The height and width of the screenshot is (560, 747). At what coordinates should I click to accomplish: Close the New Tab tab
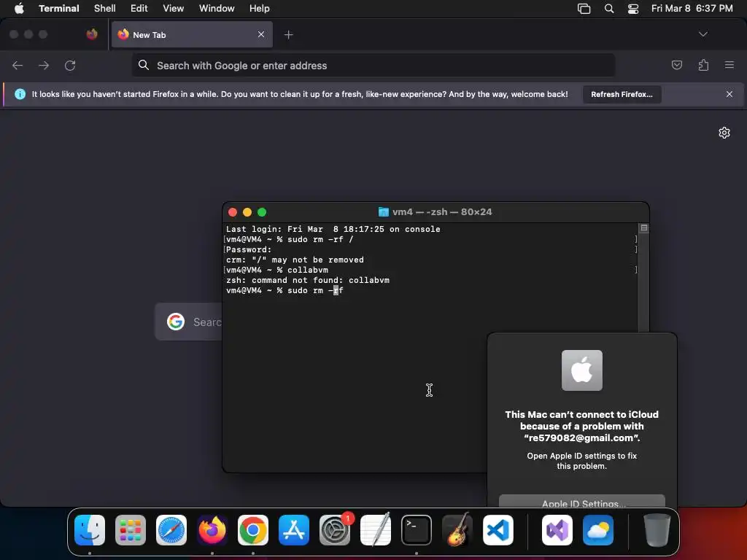coord(261,34)
